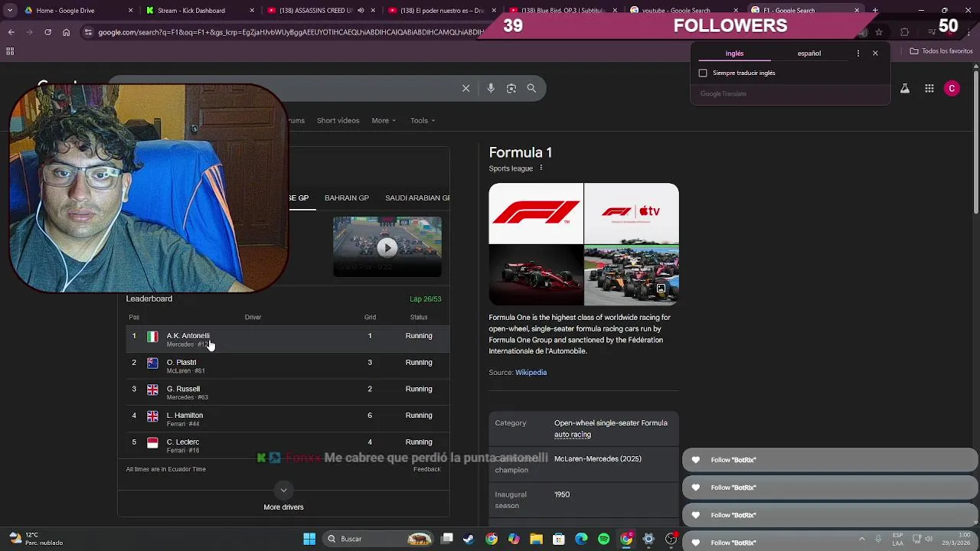Open the Tools dropdown

click(x=422, y=120)
